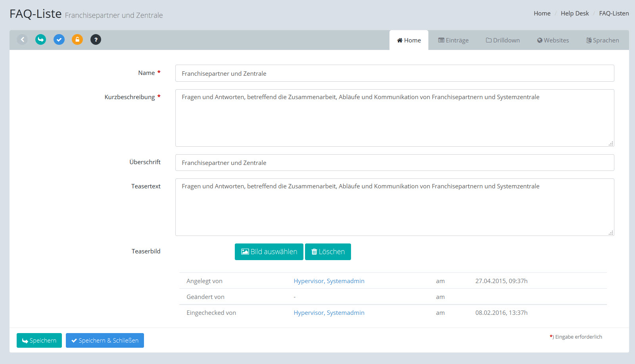Select the Sprachen tab

coord(602,40)
